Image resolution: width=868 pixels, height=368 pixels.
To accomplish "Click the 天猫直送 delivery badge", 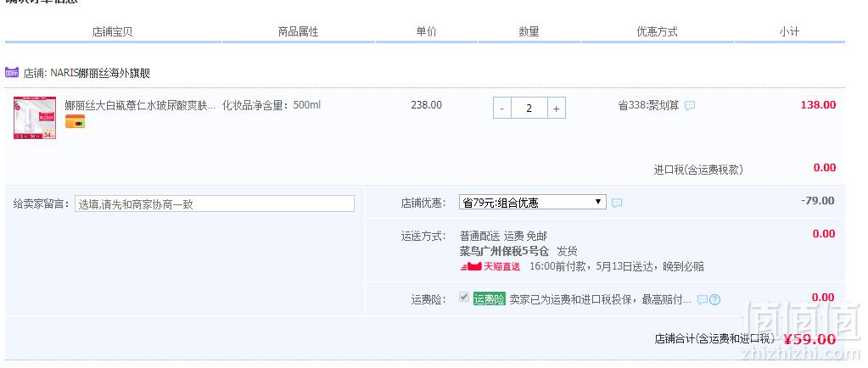I will [490, 267].
